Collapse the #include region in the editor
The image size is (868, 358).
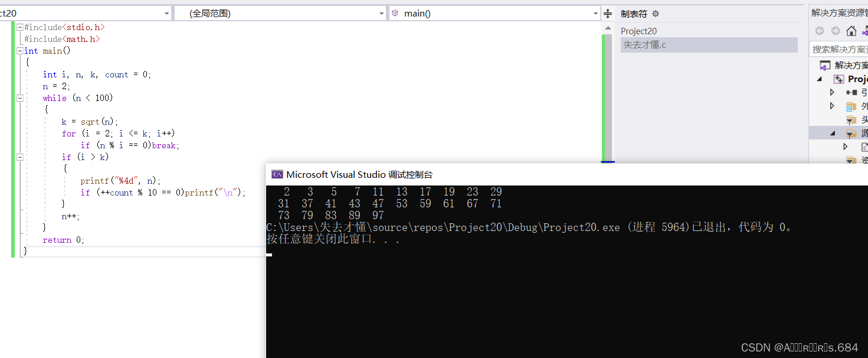coord(20,27)
